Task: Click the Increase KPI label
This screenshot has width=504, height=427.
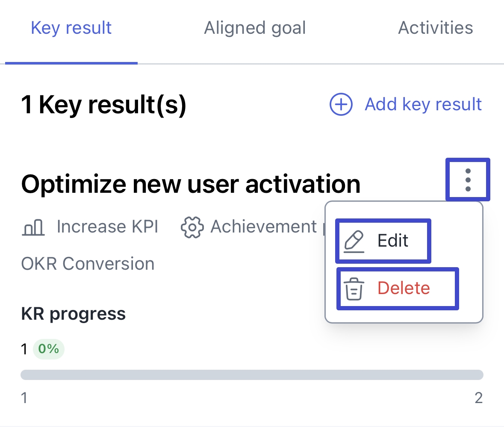Action: click(107, 227)
